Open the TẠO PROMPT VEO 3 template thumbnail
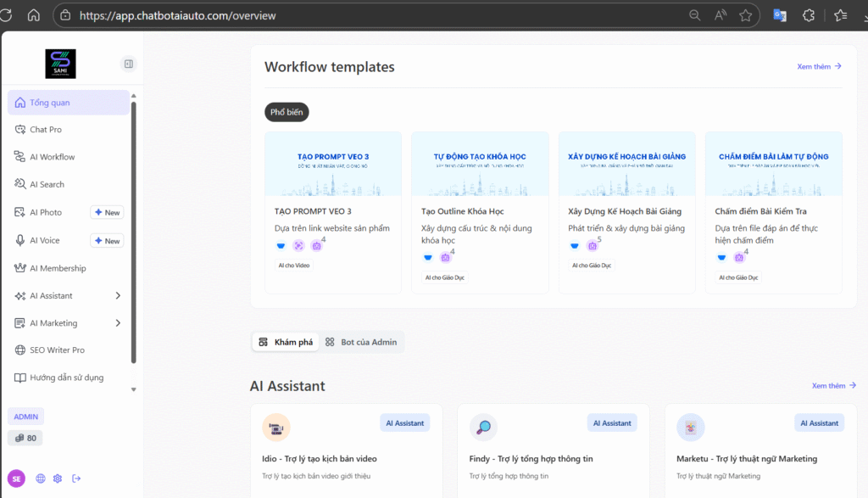Image resolution: width=868 pixels, height=498 pixels. tap(333, 164)
